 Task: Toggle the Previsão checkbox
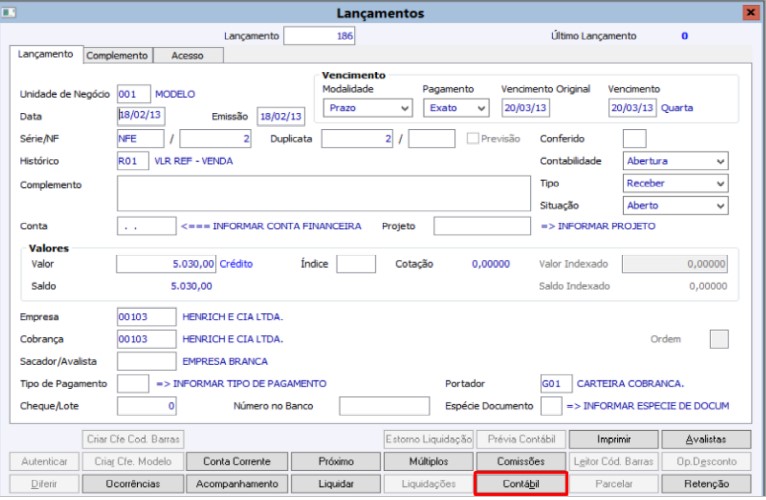472,138
